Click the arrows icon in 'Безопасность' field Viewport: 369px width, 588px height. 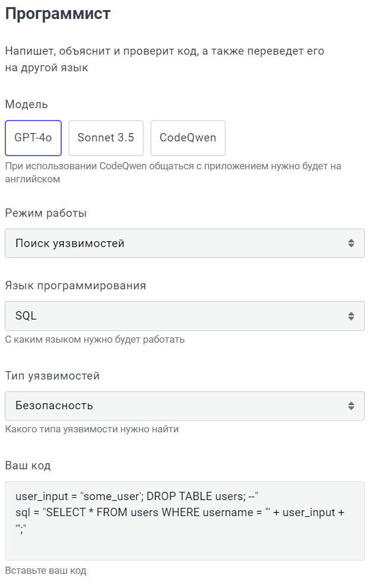[351, 406]
